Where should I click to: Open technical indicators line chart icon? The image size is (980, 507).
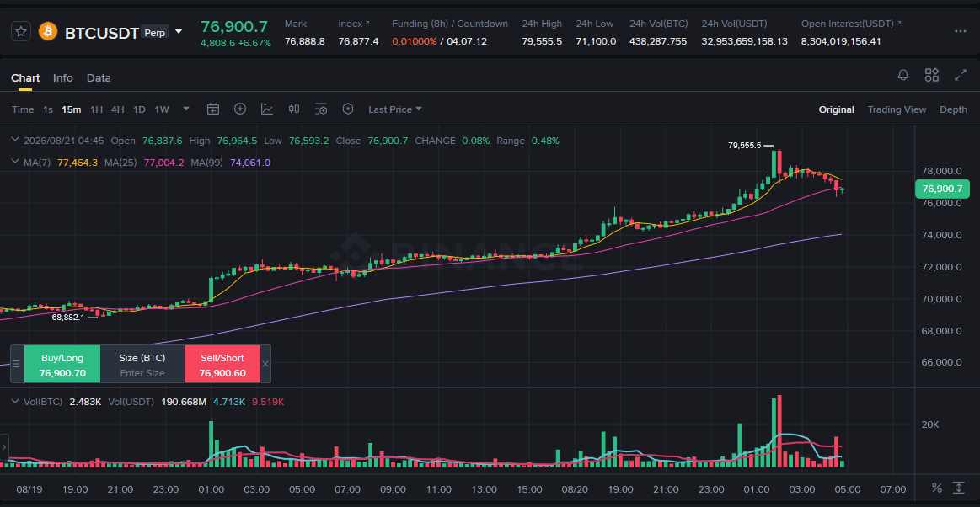tap(267, 109)
